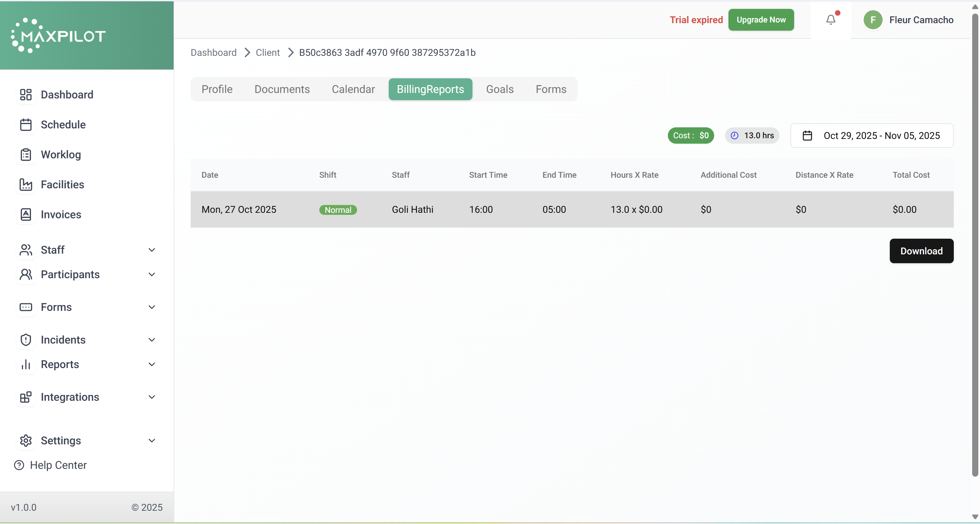Click the Fleur Camacho avatar icon

point(873,20)
